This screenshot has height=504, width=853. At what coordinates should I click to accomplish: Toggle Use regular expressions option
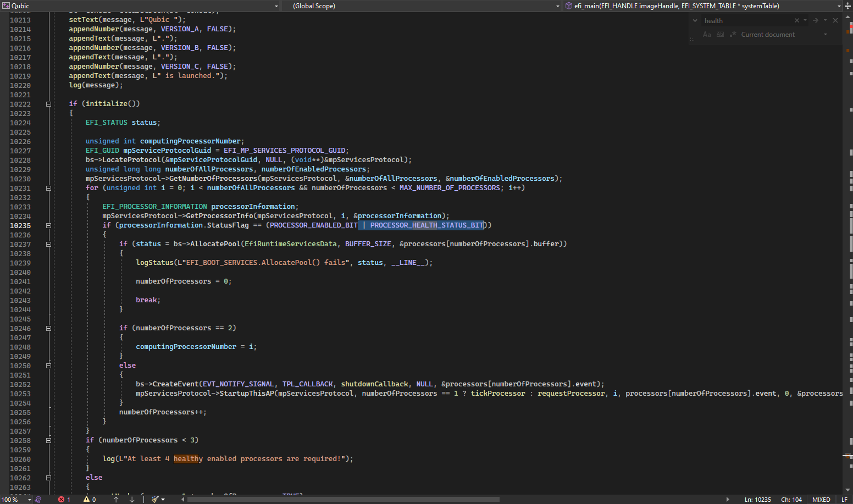(733, 35)
